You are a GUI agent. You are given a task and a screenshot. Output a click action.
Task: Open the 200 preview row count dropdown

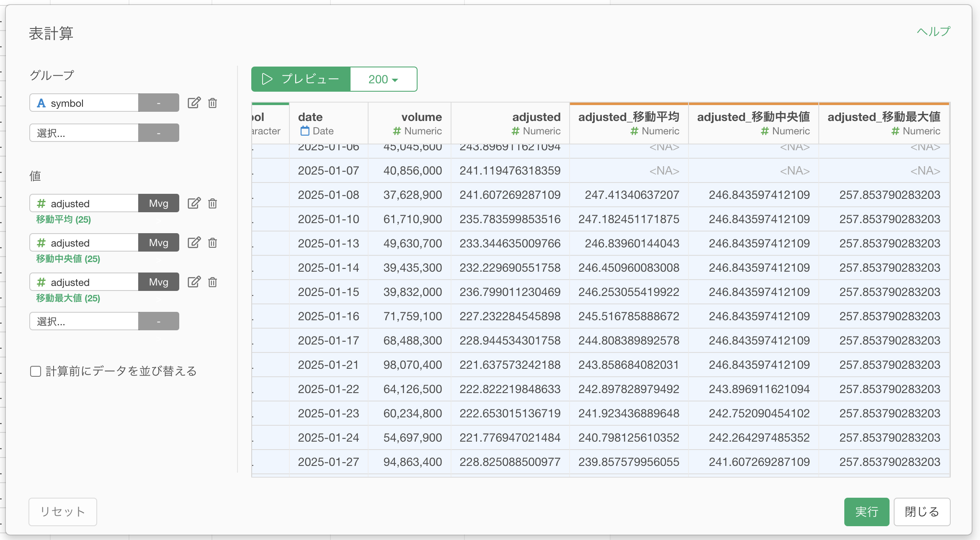point(383,79)
